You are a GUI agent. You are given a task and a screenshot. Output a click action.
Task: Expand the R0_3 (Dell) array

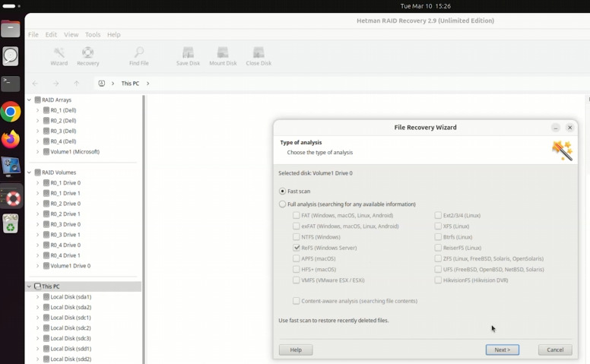tap(37, 131)
